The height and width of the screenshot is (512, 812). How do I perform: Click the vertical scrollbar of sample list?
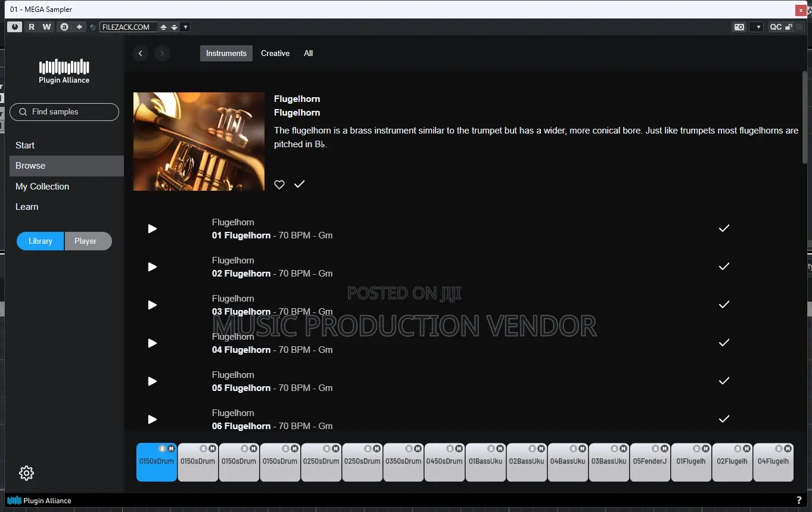[805, 116]
